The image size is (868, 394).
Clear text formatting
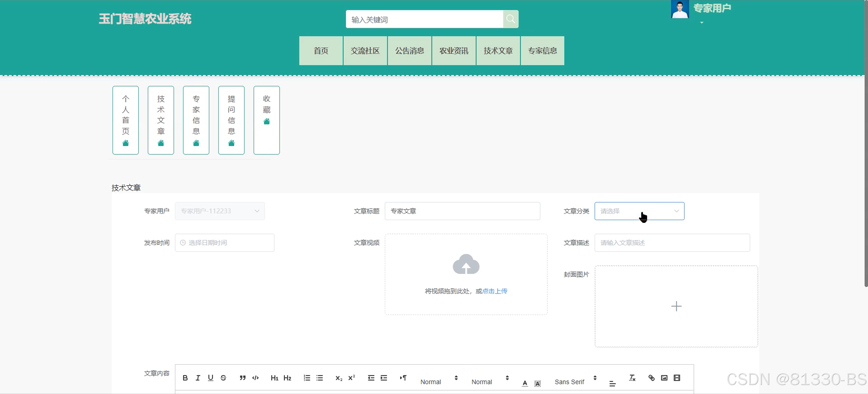(632, 378)
